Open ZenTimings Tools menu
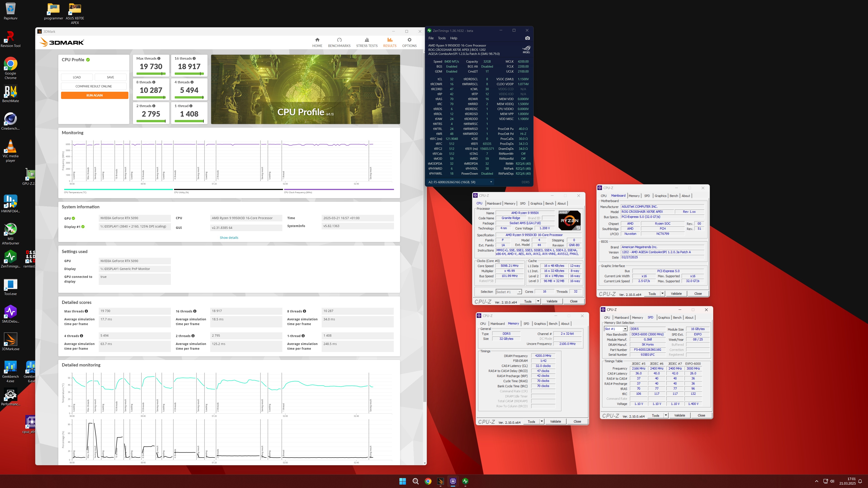Image resolution: width=868 pixels, height=488 pixels. coord(442,38)
